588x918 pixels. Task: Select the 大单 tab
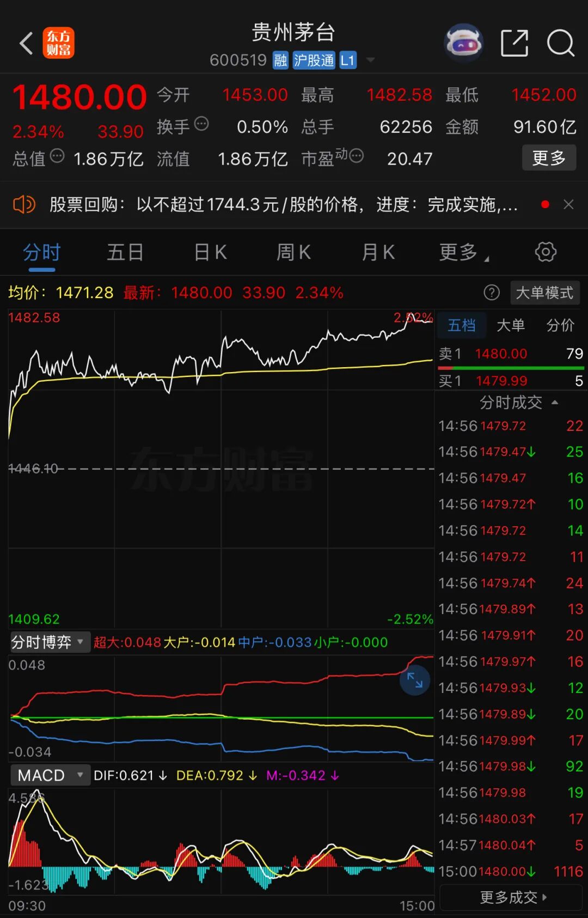(511, 325)
